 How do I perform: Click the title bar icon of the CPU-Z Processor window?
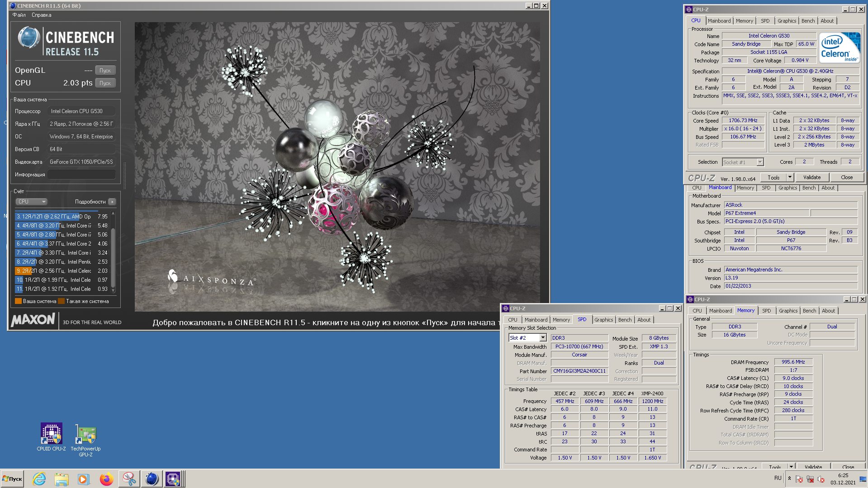[689, 9]
